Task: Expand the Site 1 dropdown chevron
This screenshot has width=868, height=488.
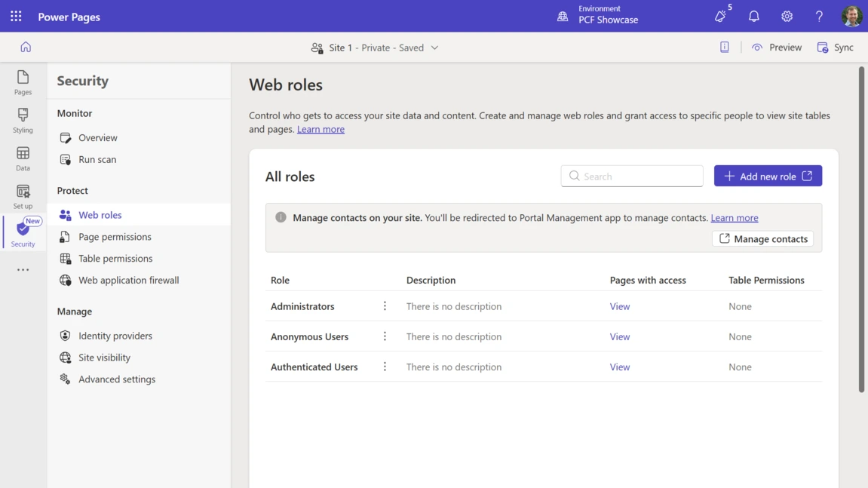Action: click(x=434, y=48)
